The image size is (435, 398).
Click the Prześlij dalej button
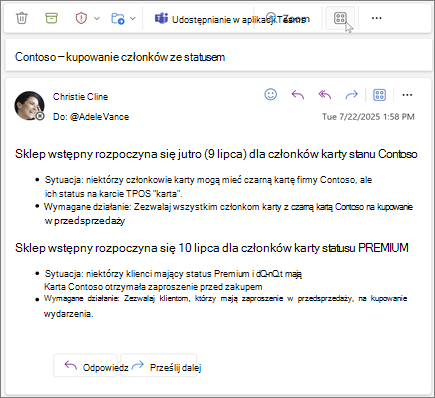159,366
